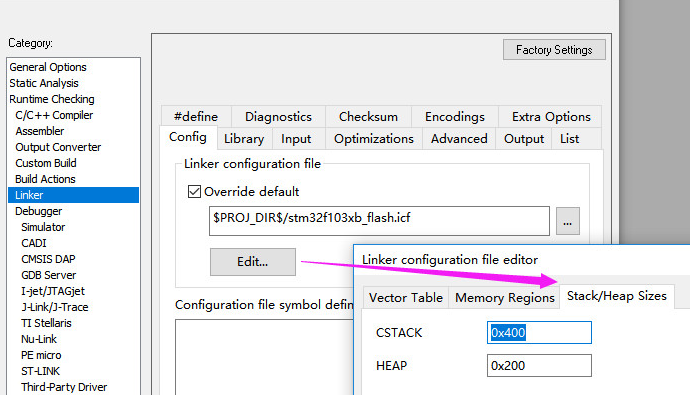Click the CSTACK size input field
The height and width of the screenshot is (395, 690).
[539, 333]
